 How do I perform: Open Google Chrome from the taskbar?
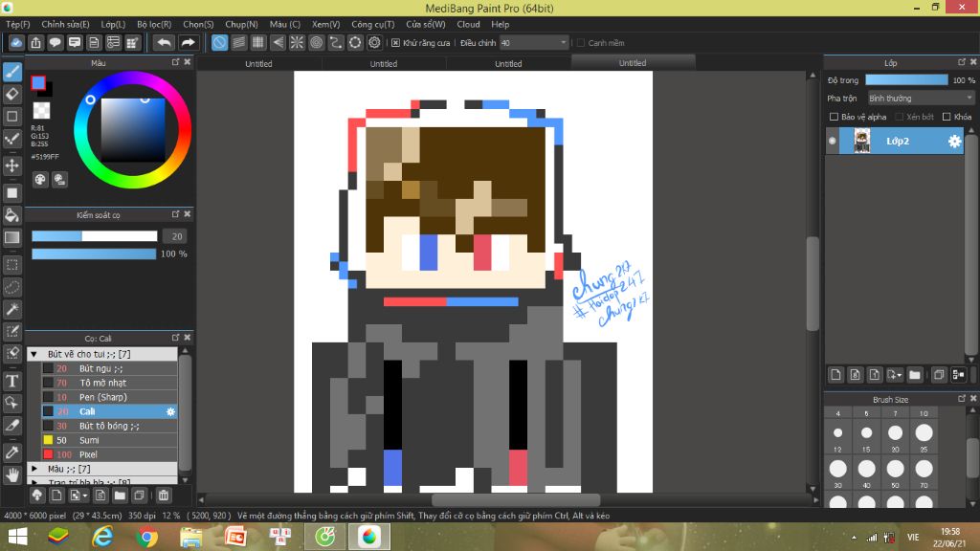pos(146,538)
